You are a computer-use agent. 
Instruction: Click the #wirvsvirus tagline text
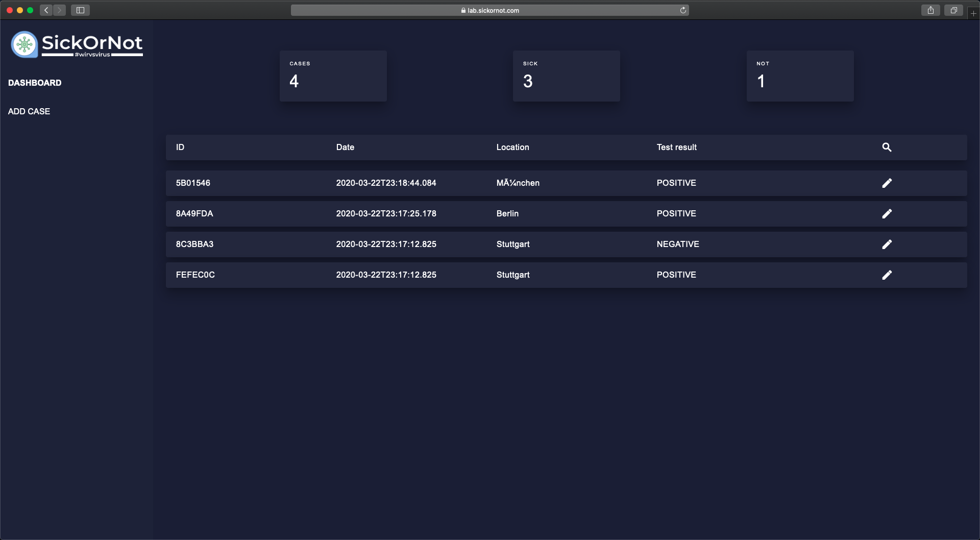92,55
